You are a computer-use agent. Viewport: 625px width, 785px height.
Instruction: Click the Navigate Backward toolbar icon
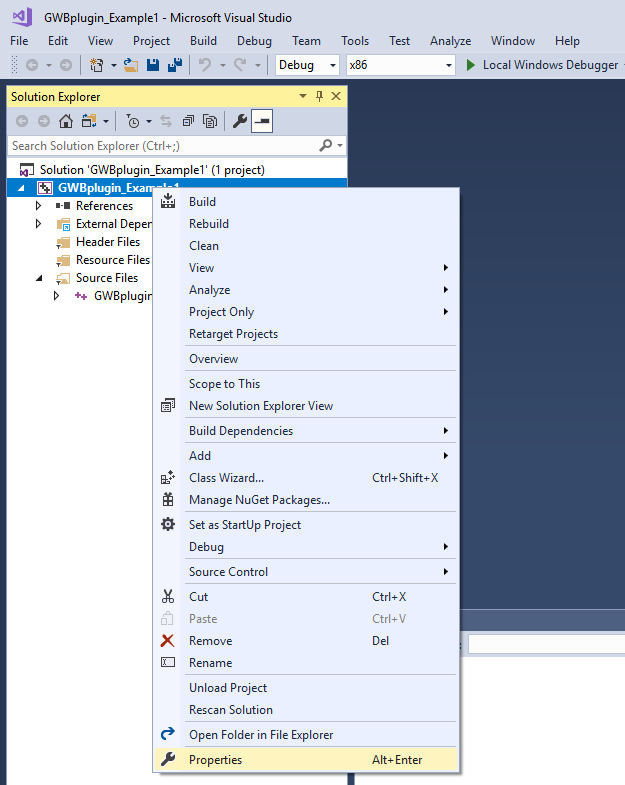(32, 65)
